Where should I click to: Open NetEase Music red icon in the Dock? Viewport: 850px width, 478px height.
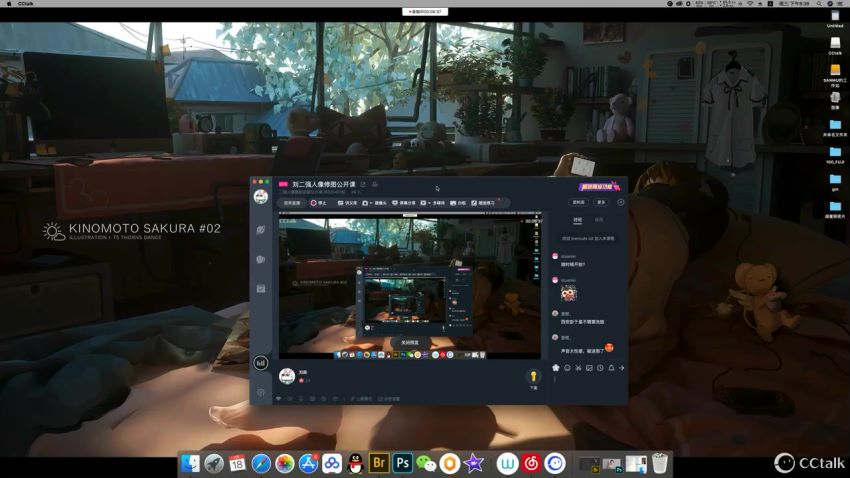(531, 463)
